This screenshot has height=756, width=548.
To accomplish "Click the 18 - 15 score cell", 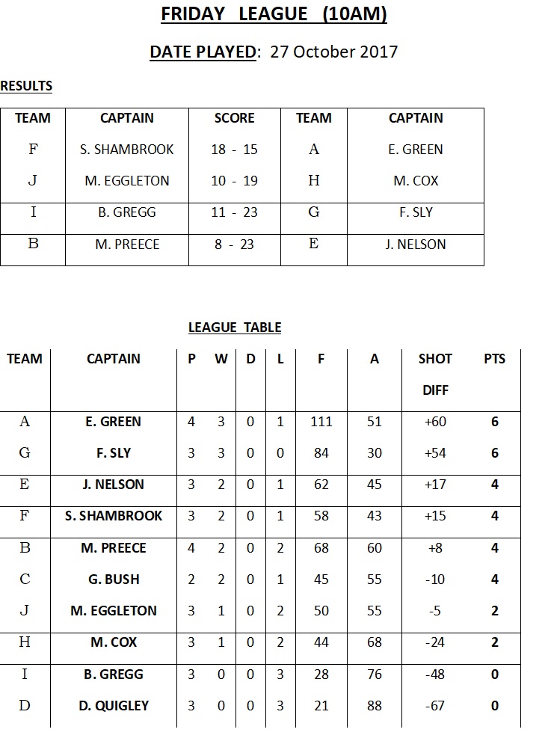I will click(x=234, y=150).
